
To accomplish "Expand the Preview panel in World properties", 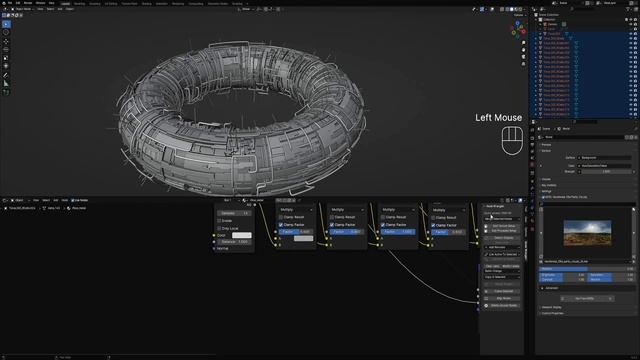I will tap(546, 144).
